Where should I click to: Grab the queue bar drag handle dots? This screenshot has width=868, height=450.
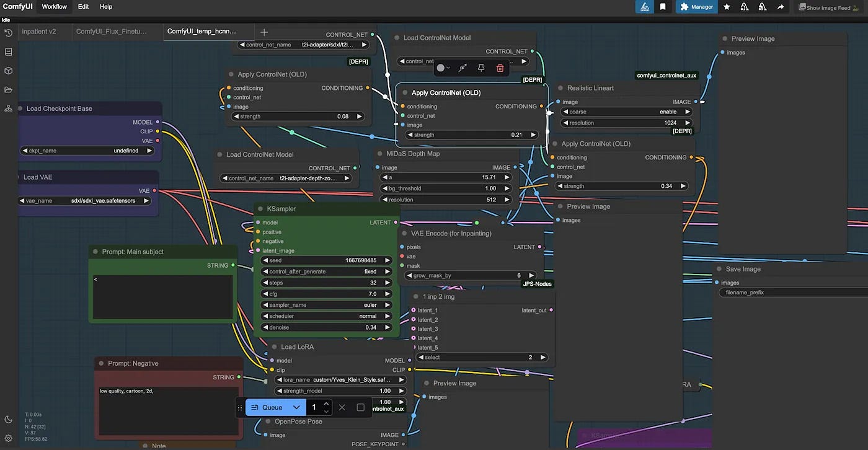pos(240,407)
